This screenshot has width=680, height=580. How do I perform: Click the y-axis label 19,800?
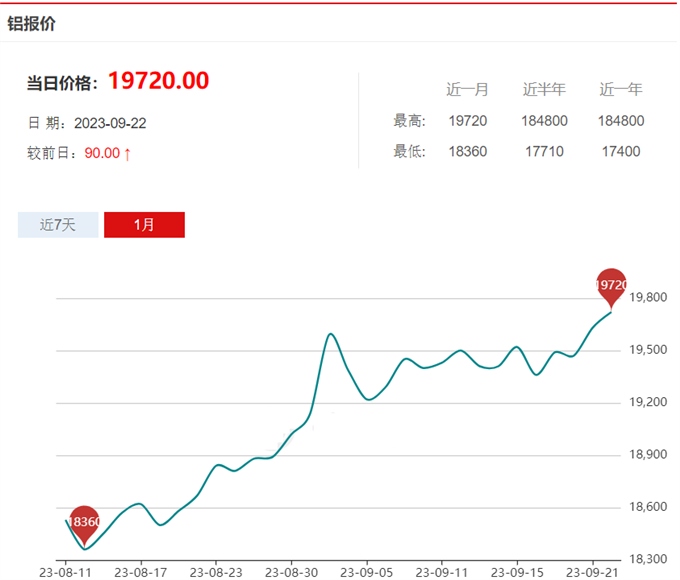point(648,297)
